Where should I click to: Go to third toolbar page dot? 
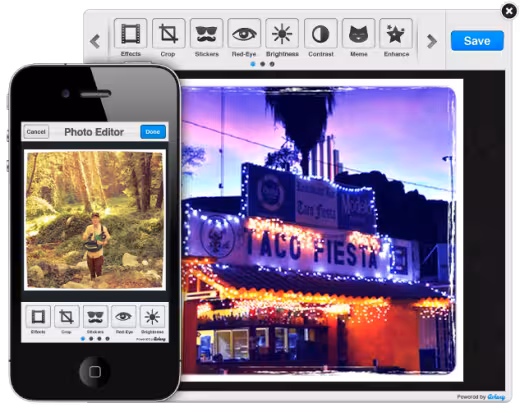pyautogui.click(x=272, y=64)
